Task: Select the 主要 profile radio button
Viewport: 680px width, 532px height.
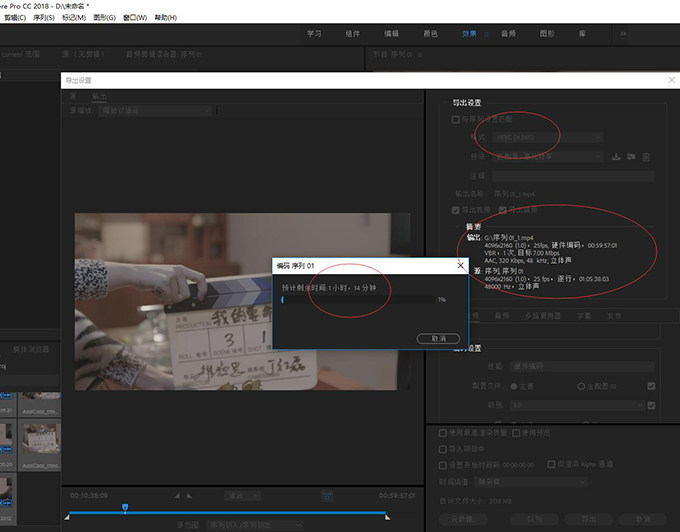Action: 514,386
